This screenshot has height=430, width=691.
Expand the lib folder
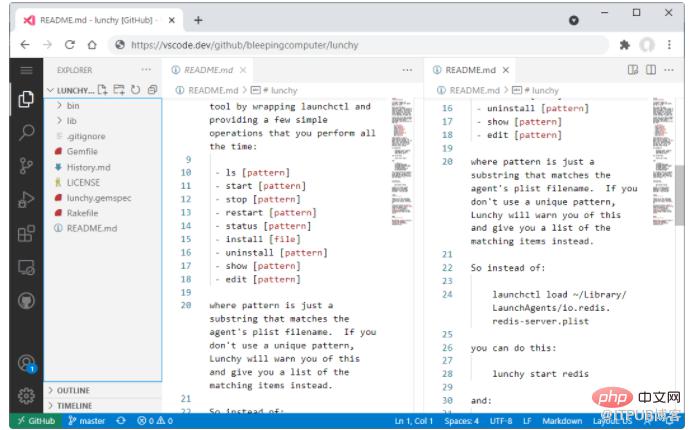[x=103, y=121]
